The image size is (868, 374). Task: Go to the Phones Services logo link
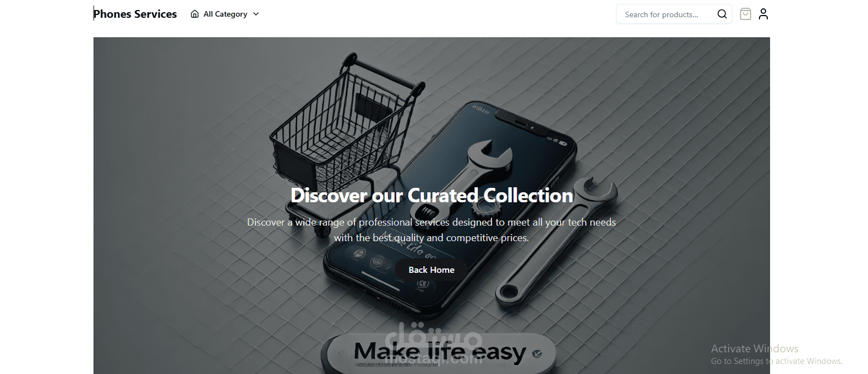[135, 14]
